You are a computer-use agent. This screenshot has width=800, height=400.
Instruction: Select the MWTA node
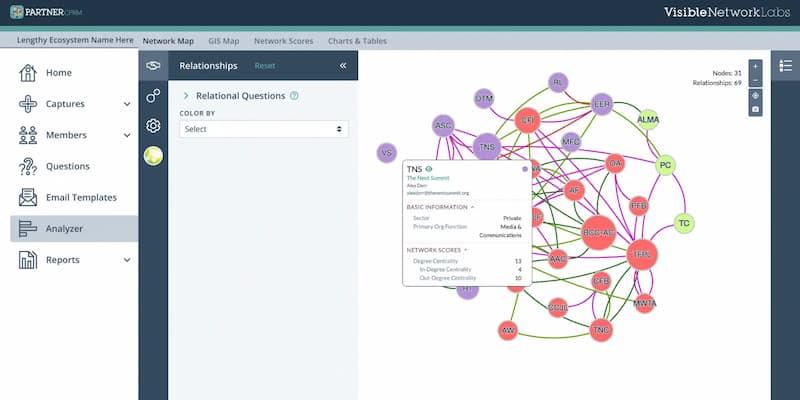(644, 304)
